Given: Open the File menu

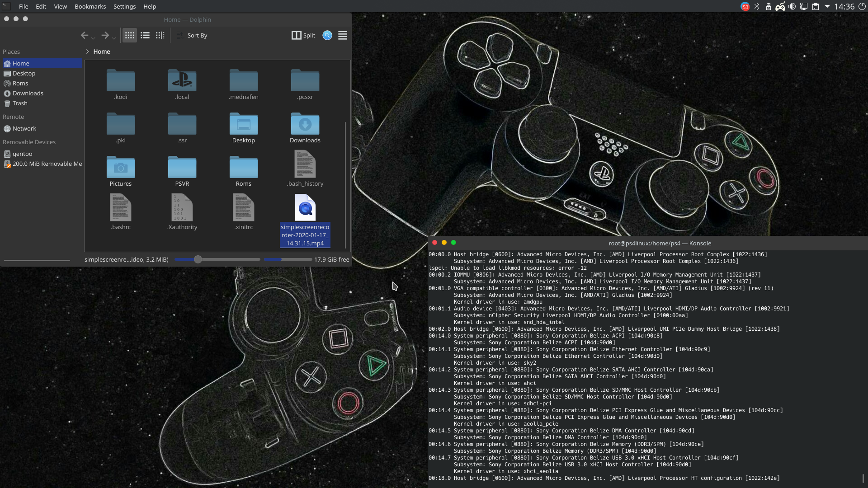Looking at the screenshot, I should tap(24, 6).
